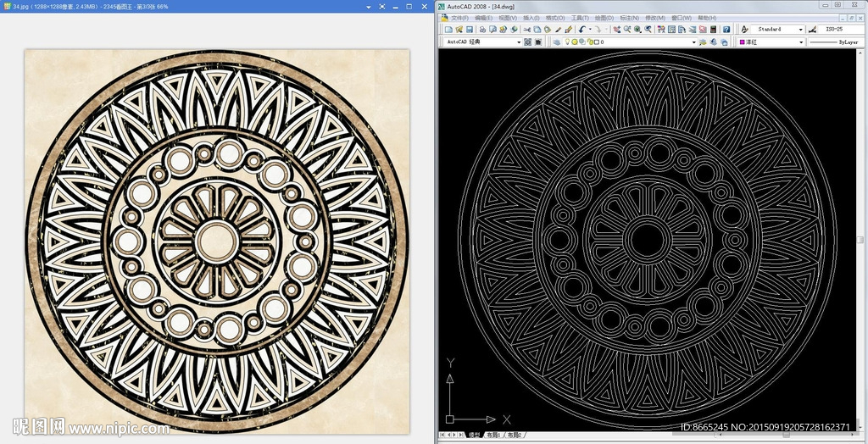Open the QuickCalc calculator icon

713,30
